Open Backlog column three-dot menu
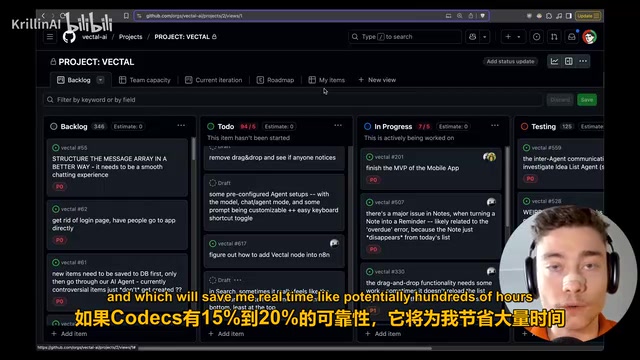Image resolution: width=640 pixels, height=360 pixels. click(181, 126)
